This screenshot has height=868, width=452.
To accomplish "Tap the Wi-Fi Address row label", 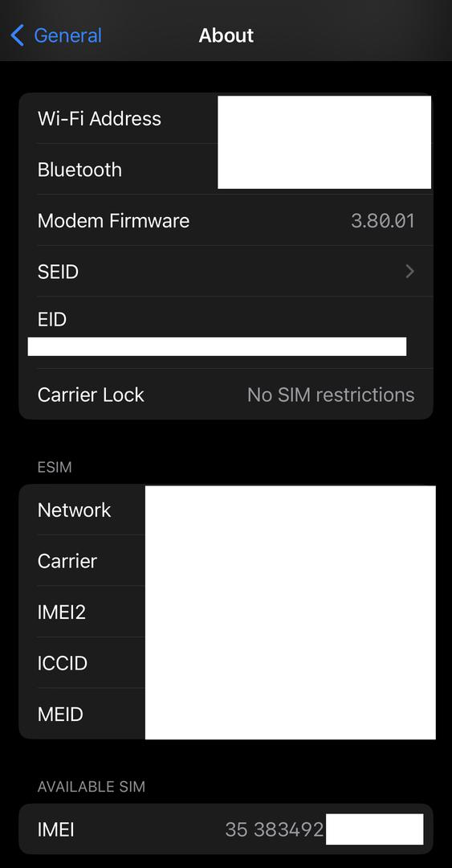I will [x=100, y=118].
